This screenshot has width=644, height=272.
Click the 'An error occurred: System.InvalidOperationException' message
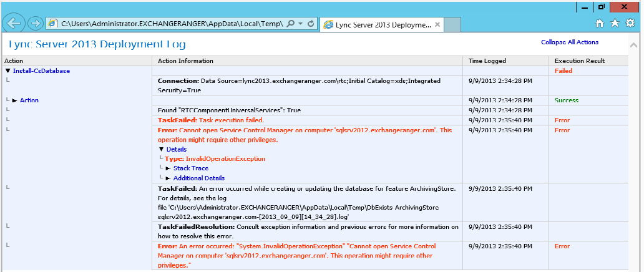pos(296,256)
